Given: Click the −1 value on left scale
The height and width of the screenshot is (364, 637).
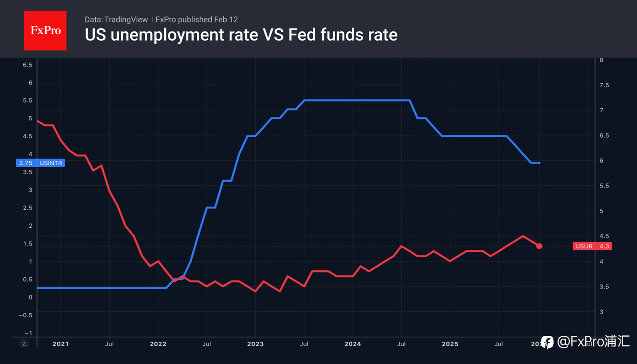Looking at the screenshot, I should [28, 333].
